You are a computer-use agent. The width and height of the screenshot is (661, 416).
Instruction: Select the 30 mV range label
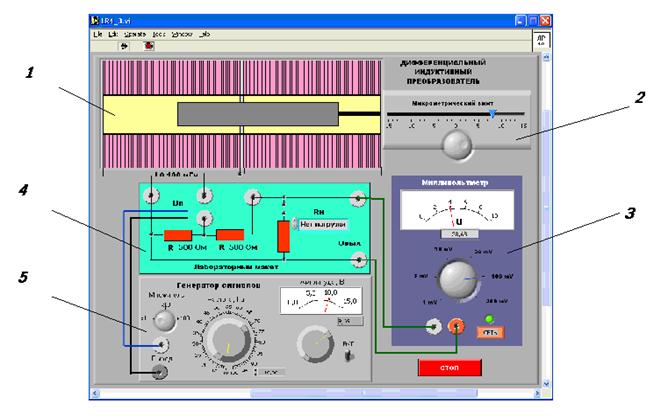483,252
